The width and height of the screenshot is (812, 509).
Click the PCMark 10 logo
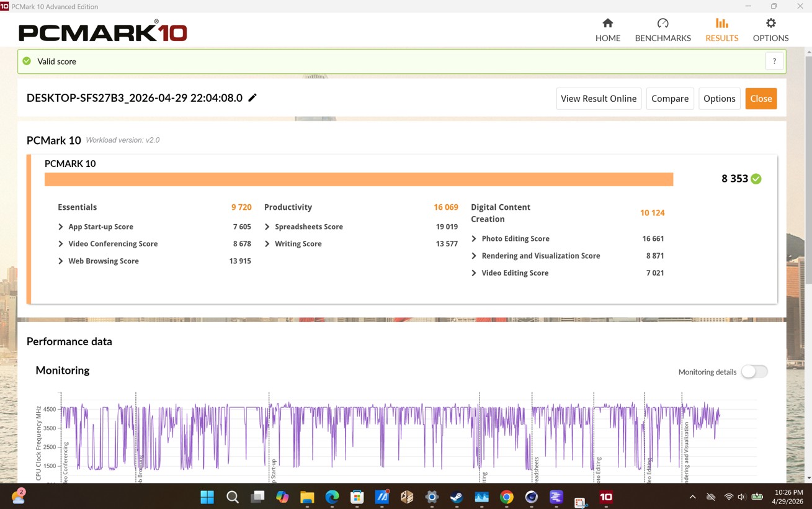coord(103,32)
